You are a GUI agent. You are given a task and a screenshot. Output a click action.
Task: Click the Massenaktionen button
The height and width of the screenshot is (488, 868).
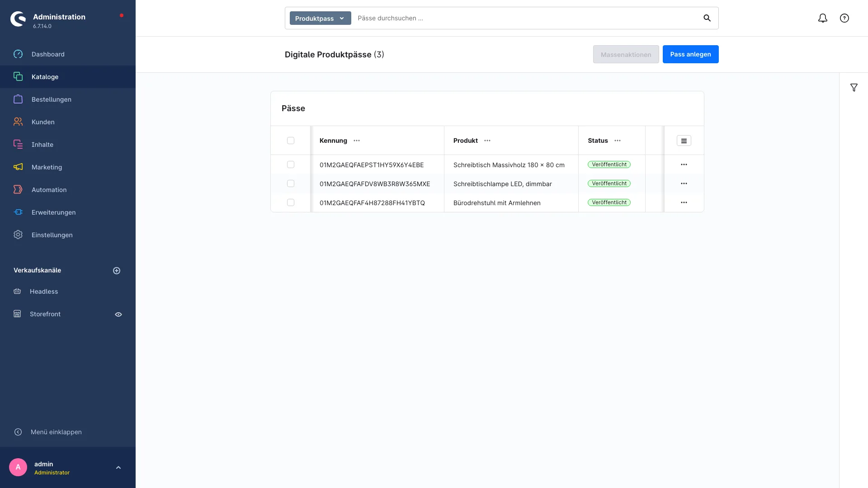[x=626, y=54]
